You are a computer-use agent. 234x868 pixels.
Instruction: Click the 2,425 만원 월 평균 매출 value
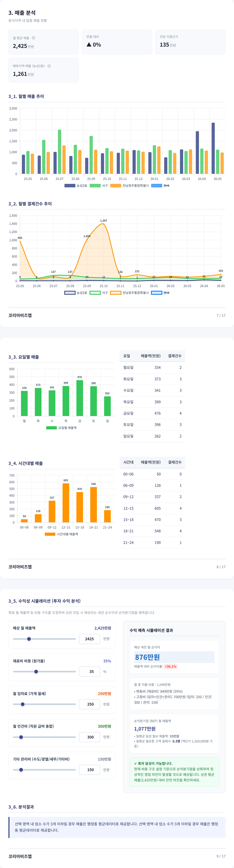point(23,46)
